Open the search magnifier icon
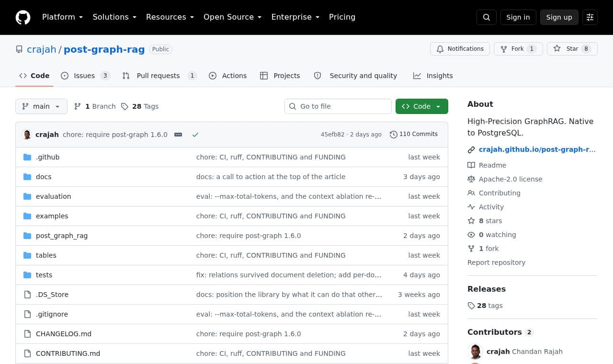This screenshot has width=613, height=364. pos(487,17)
